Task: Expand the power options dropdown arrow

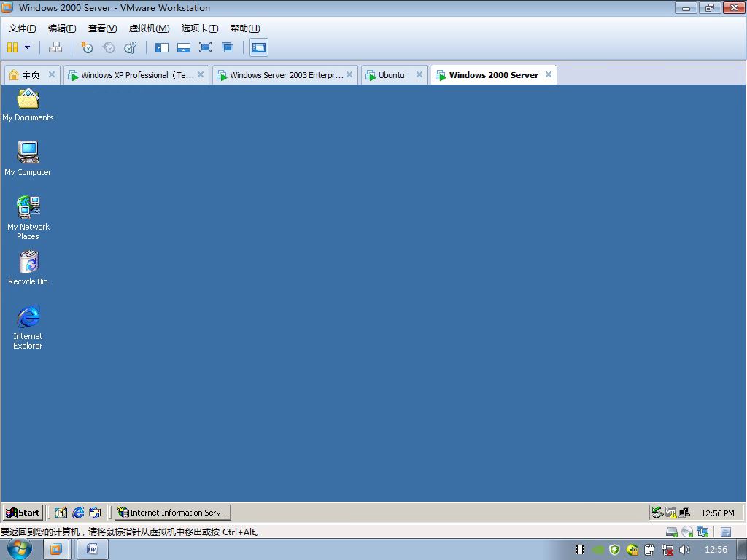Action: click(x=27, y=47)
